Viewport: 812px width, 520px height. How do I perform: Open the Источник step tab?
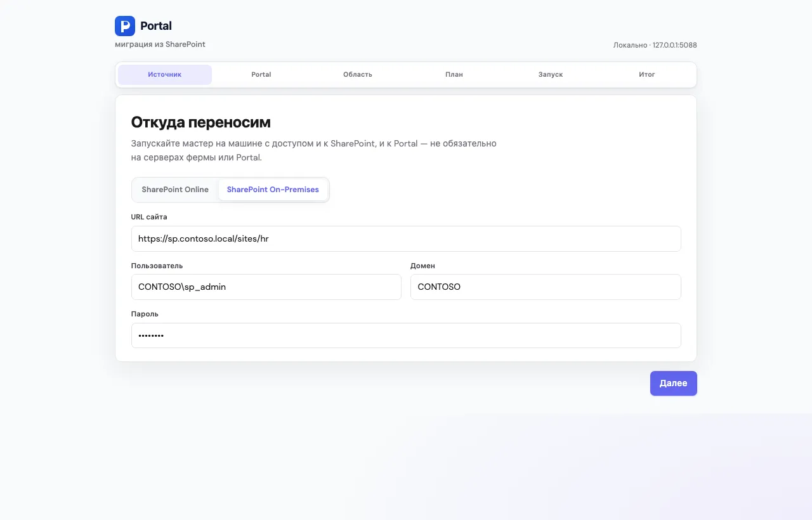click(x=165, y=75)
